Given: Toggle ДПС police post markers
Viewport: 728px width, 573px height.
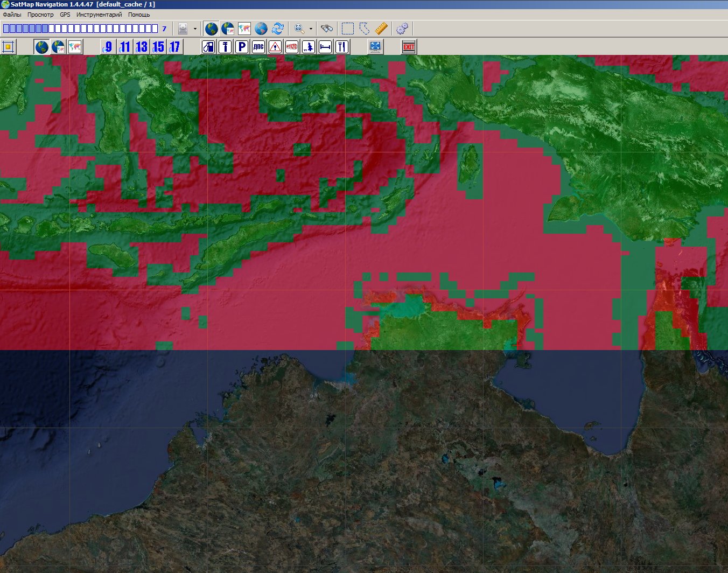Looking at the screenshot, I should tap(258, 47).
